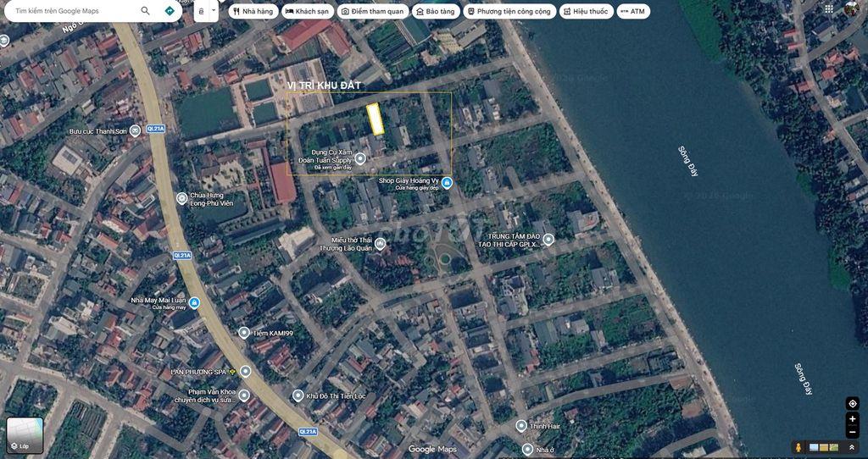
Task: Center the map on my location
Action: point(853,403)
